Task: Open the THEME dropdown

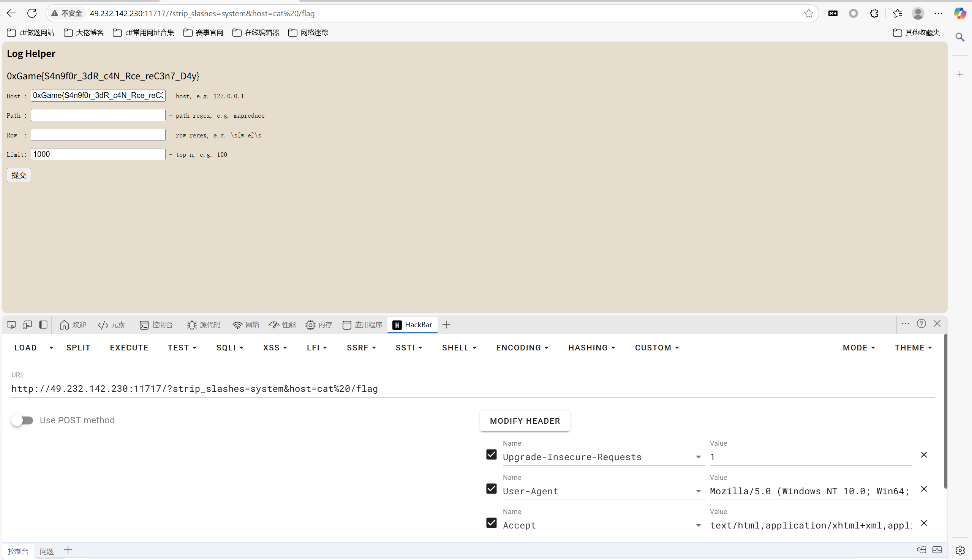Action: (913, 348)
